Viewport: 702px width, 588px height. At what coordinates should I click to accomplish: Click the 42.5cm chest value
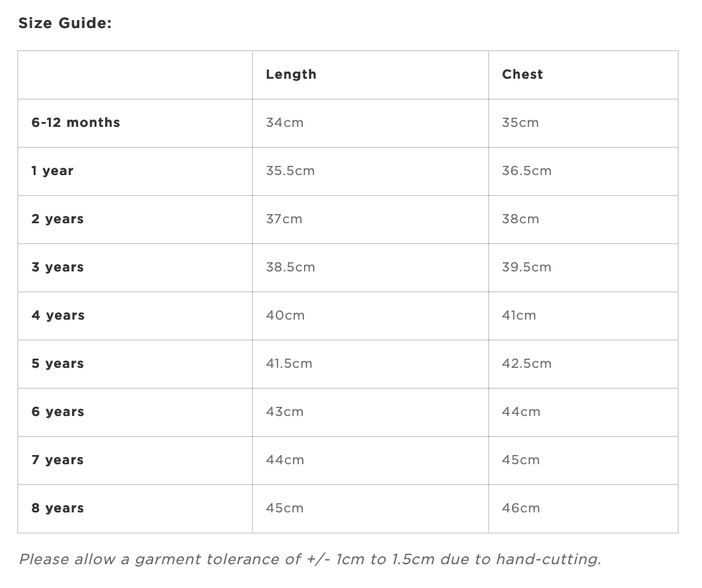coord(526,364)
